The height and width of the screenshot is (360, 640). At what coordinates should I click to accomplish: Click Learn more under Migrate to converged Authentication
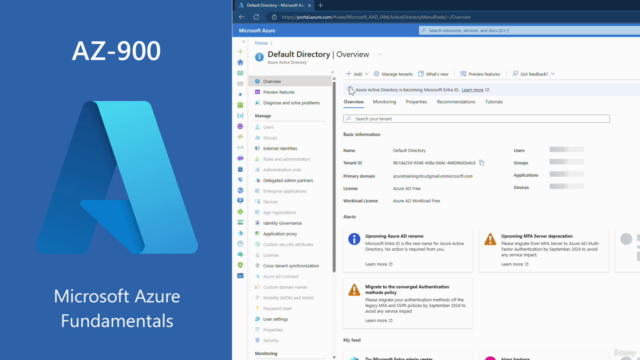point(378,321)
